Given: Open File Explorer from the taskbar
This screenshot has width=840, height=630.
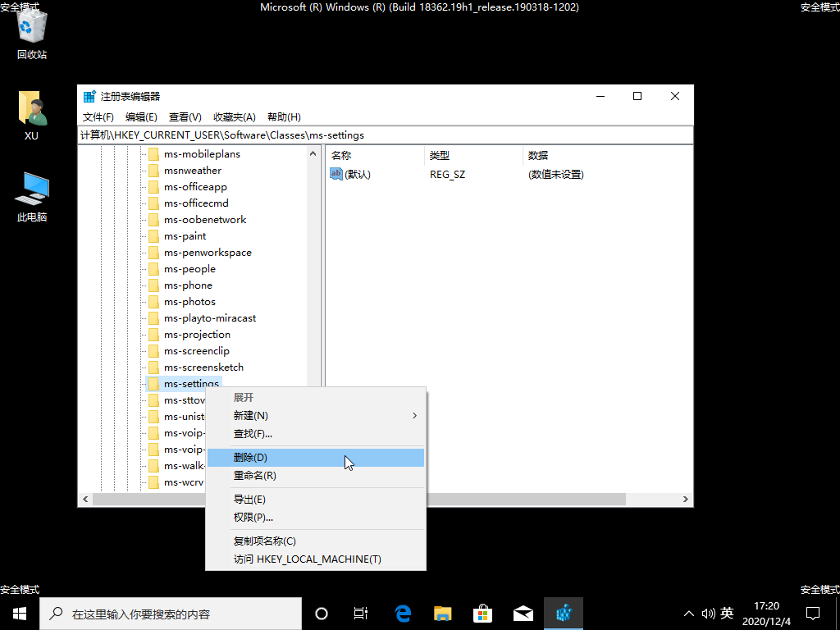Looking at the screenshot, I should (x=442, y=613).
